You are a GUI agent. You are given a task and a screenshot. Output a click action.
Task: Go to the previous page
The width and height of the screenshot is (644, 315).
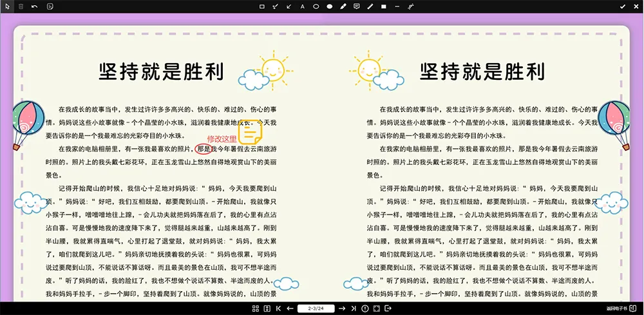[290, 309]
